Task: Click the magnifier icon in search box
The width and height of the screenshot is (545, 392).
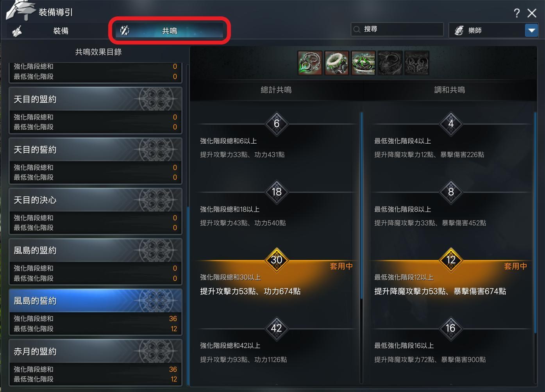Action: [x=357, y=29]
